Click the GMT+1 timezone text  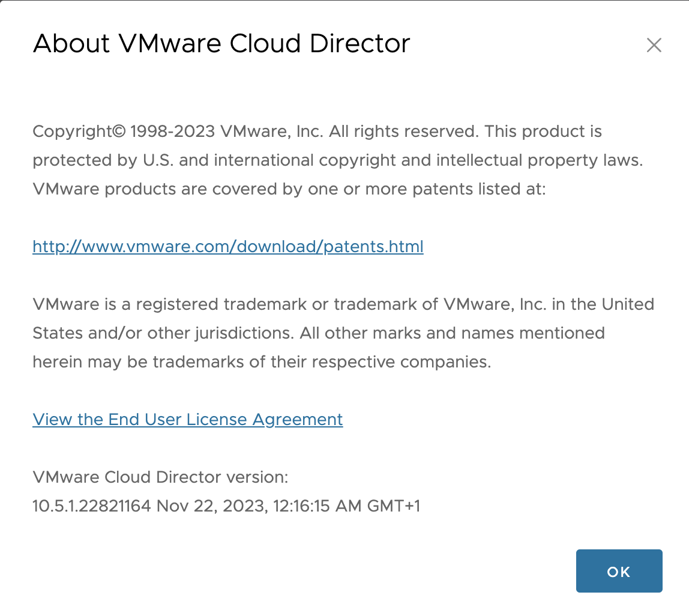coord(393,506)
